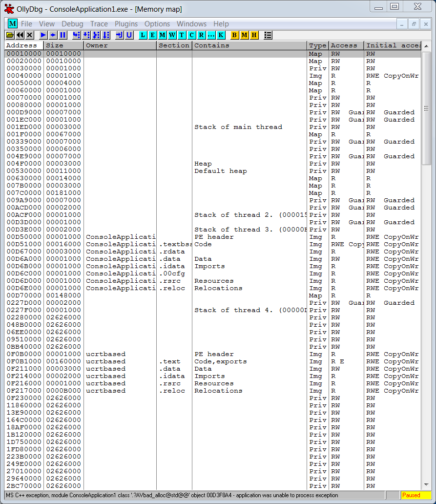Open CPU window with C button
Image resolution: width=436 pixels, height=504 pixels.
tap(192, 35)
